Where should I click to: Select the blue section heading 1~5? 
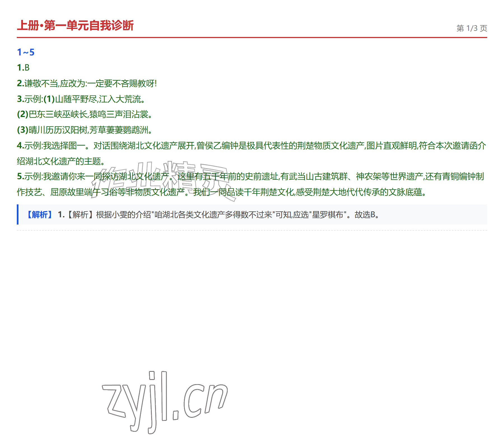(26, 52)
